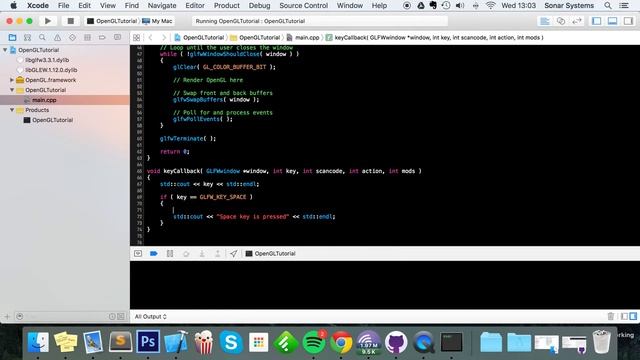
Task: Choose OpenGLTutorial scheme in toolbar
Action: tap(112, 21)
